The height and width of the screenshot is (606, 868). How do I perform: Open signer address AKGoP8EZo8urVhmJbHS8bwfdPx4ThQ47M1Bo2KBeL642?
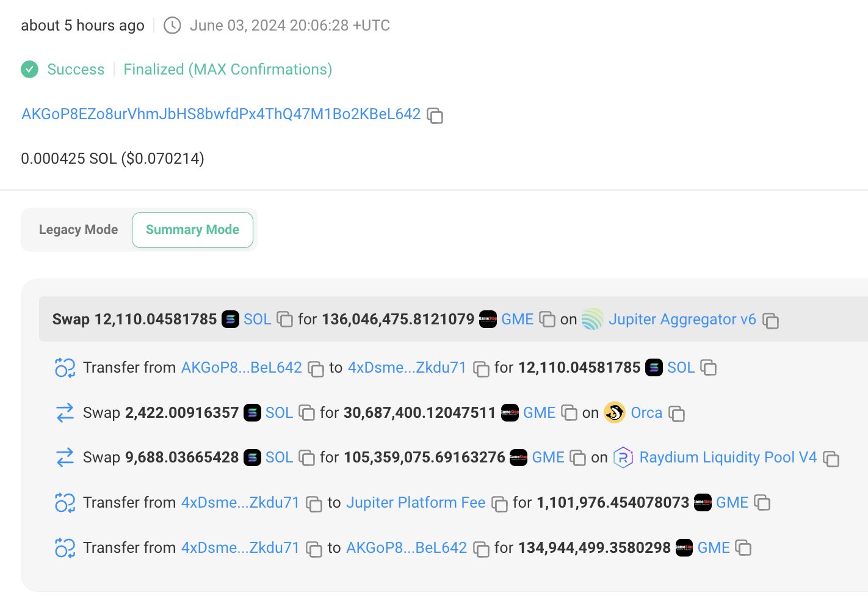221,114
